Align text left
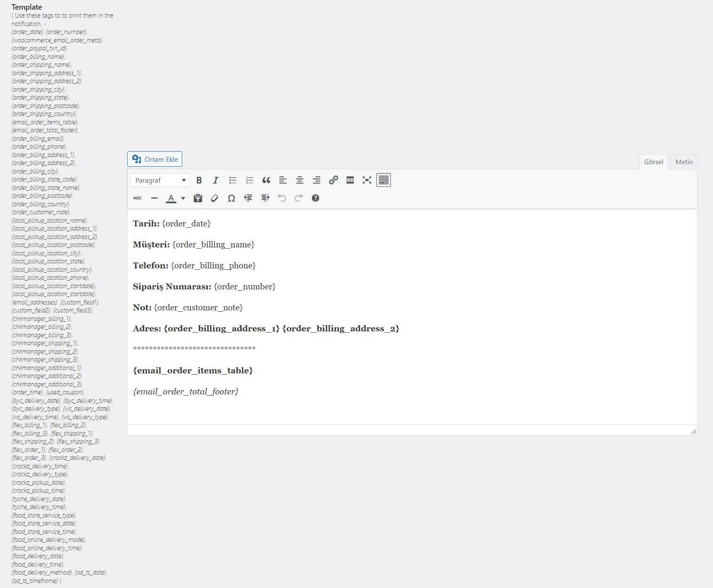The image size is (713, 588). [x=283, y=180]
